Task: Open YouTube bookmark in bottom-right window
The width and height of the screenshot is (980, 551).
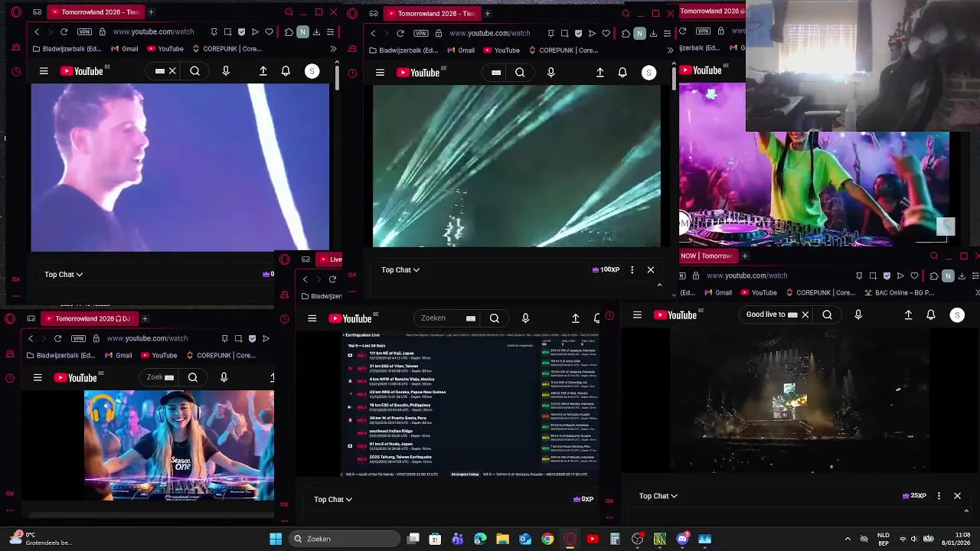Action: tap(758, 292)
